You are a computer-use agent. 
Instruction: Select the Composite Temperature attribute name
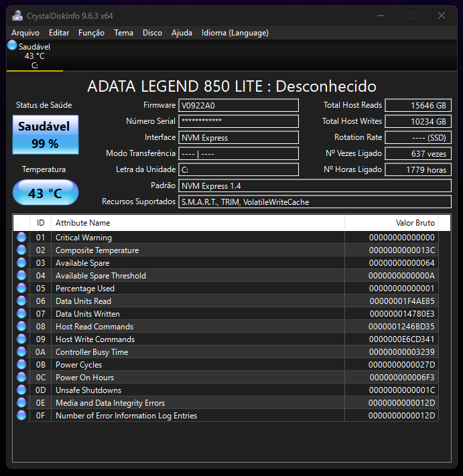tap(97, 250)
